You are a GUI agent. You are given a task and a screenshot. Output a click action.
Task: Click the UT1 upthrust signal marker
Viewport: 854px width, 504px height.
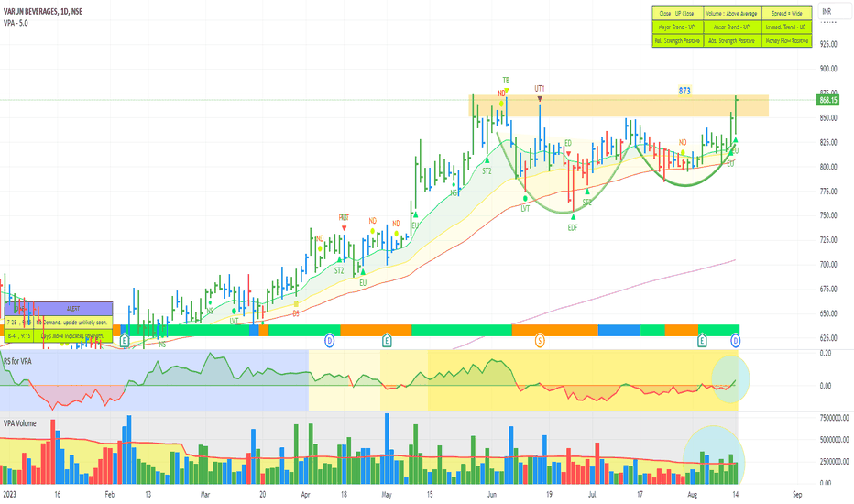point(539,89)
